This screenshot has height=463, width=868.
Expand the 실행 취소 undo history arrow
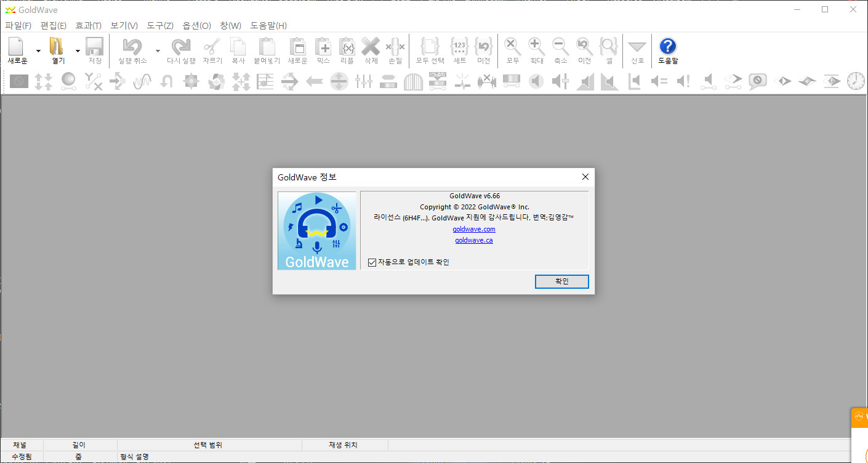pyautogui.click(x=158, y=51)
